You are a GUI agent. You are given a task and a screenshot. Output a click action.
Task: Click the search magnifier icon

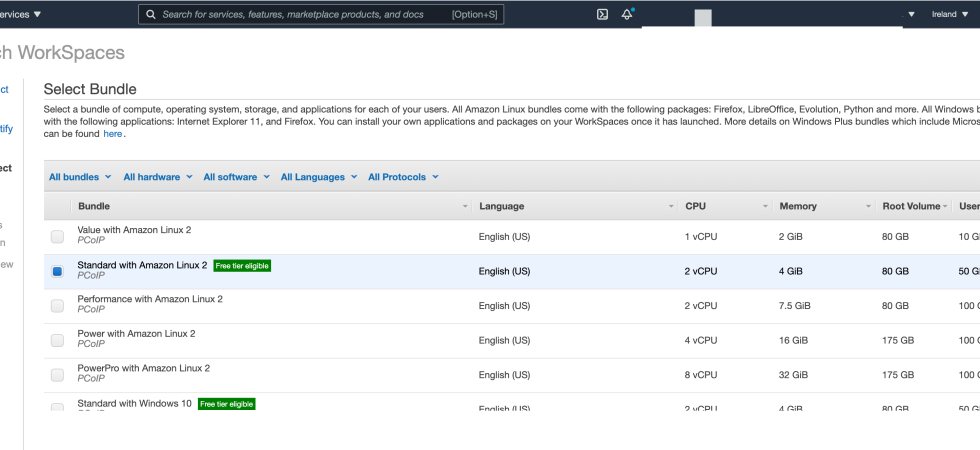pos(151,14)
